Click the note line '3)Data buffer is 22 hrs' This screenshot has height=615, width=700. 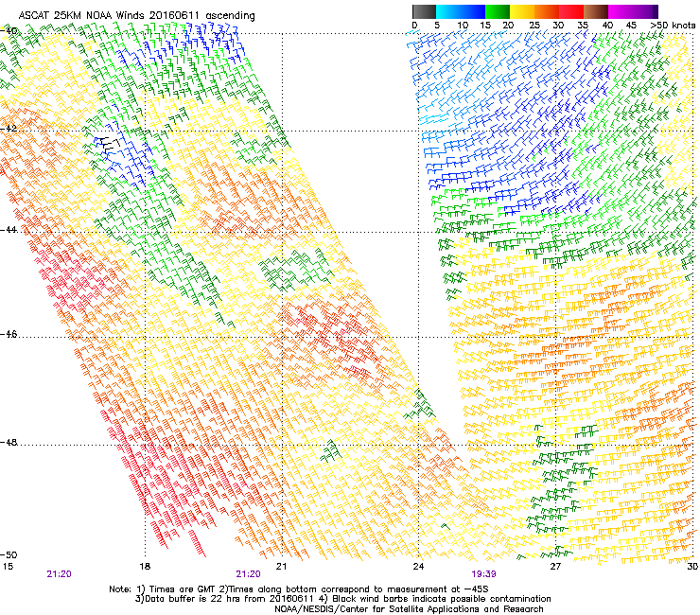point(342,599)
